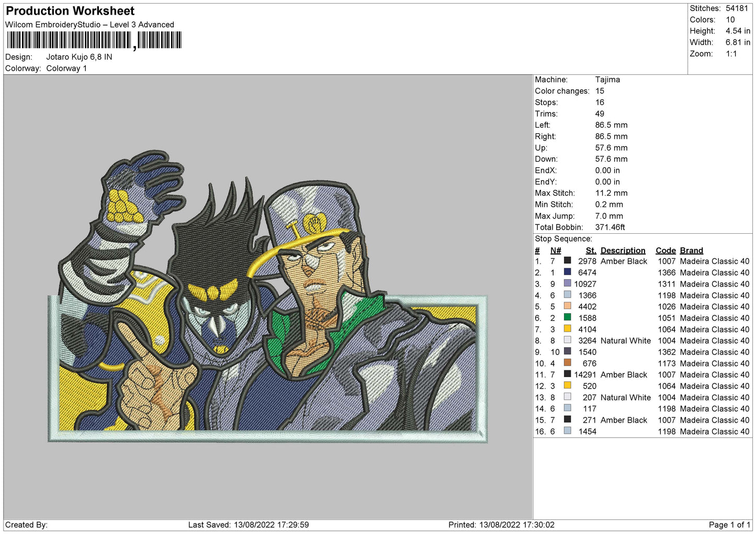Click the Stitches value 54181

click(737, 8)
